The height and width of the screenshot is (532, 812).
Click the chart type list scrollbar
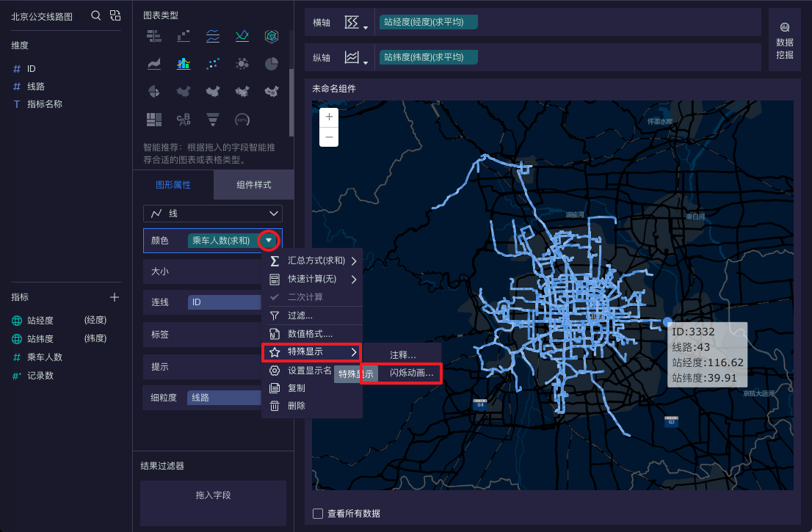coord(291,101)
